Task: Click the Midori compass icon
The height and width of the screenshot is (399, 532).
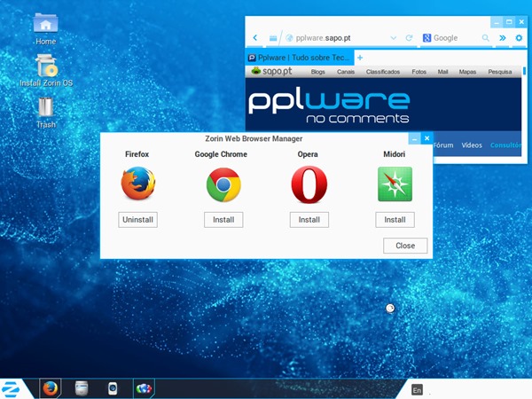Action: click(x=395, y=184)
